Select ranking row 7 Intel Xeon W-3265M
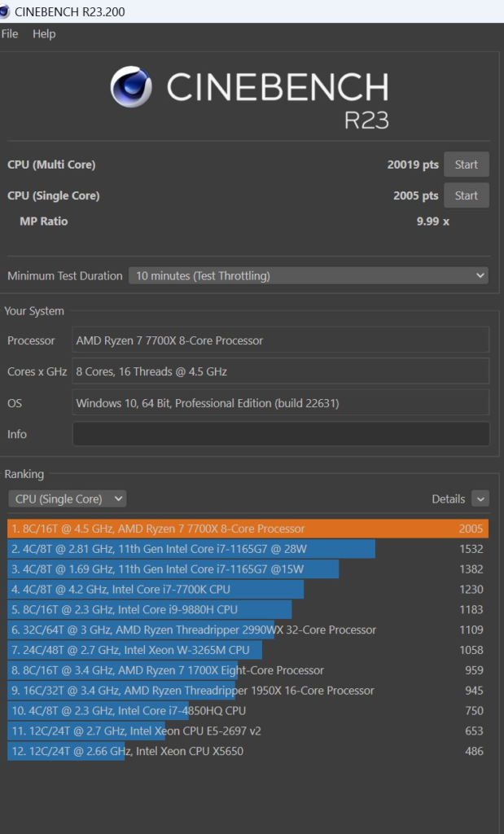 (x=248, y=650)
